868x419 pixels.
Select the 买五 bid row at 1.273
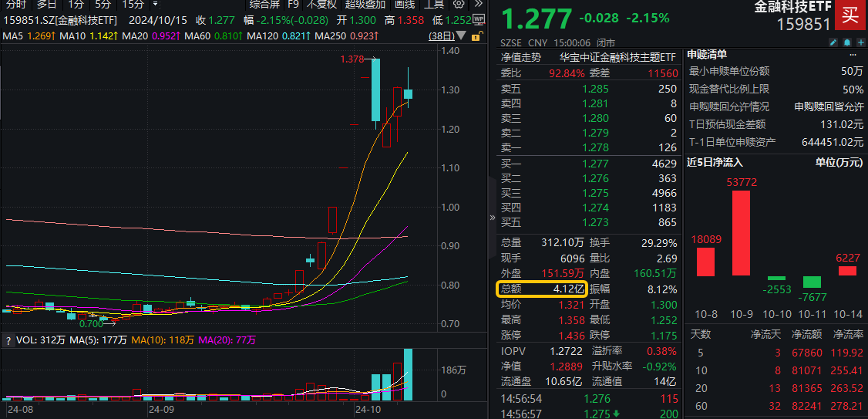[x=589, y=223]
